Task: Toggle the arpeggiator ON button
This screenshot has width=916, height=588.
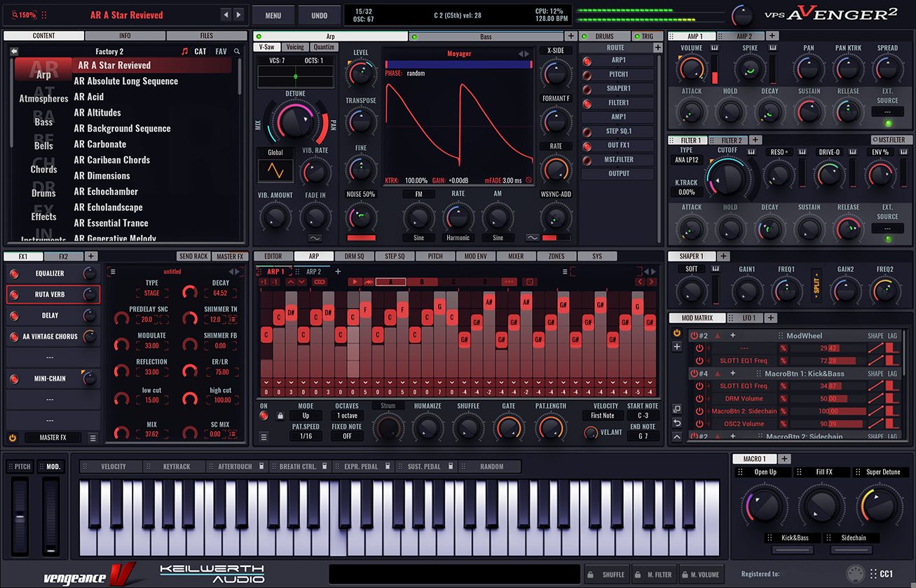Action: pos(264,416)
